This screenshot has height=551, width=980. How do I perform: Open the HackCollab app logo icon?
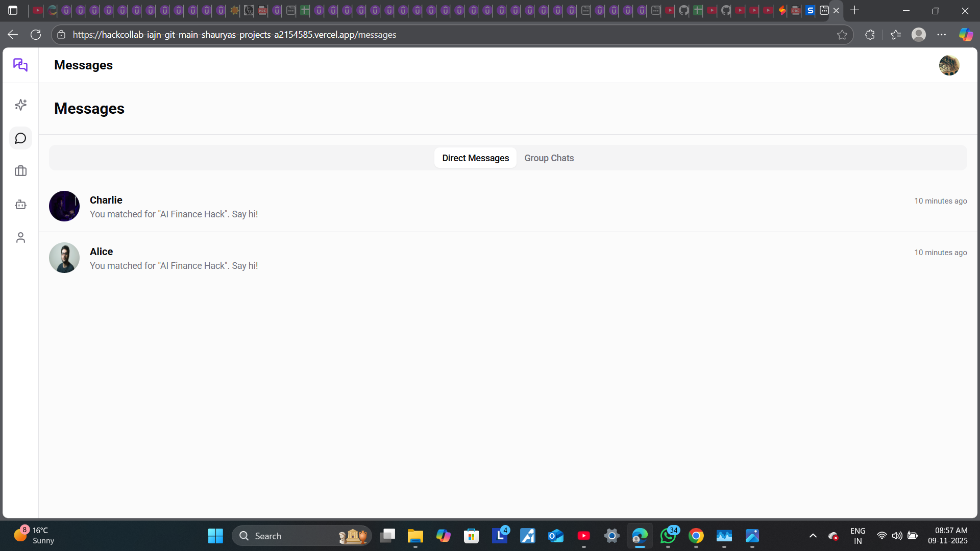[20, 65]
